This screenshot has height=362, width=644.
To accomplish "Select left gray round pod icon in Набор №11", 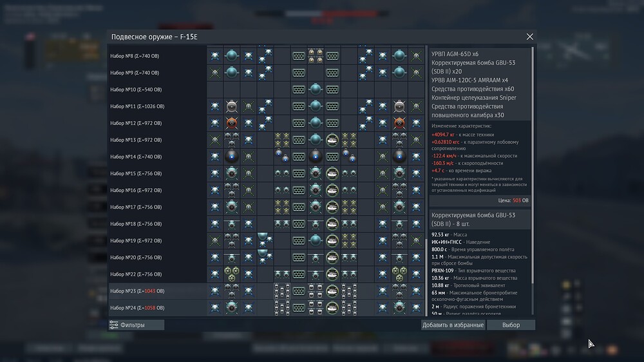I will (x=232, y=106).
